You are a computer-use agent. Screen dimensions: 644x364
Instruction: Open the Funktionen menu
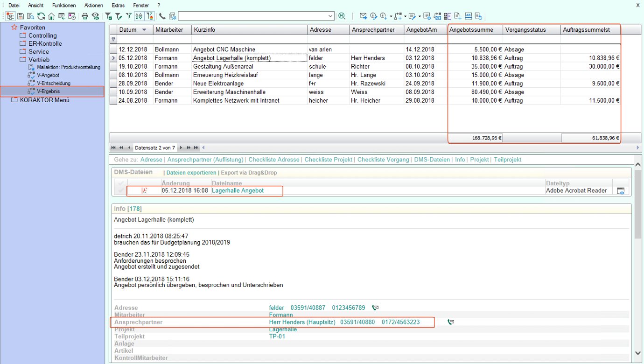click(x=64, y=5)
